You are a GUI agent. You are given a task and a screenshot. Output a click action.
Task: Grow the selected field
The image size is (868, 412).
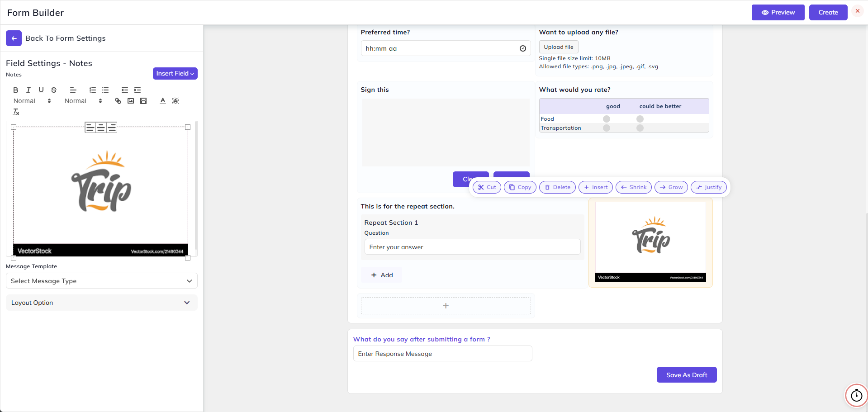pyautogui.click(x=671, y=187)
